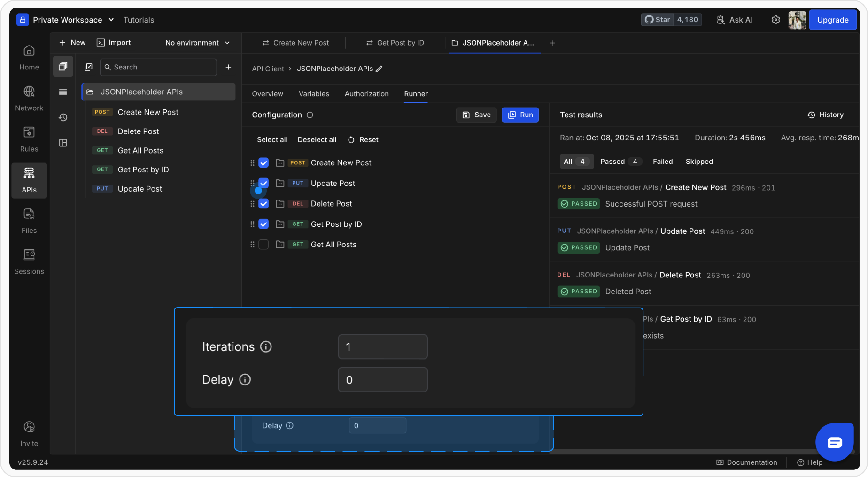Deselect the Create New Post checkbox
The width and height of the screenshot is (868, 477).
263,162
